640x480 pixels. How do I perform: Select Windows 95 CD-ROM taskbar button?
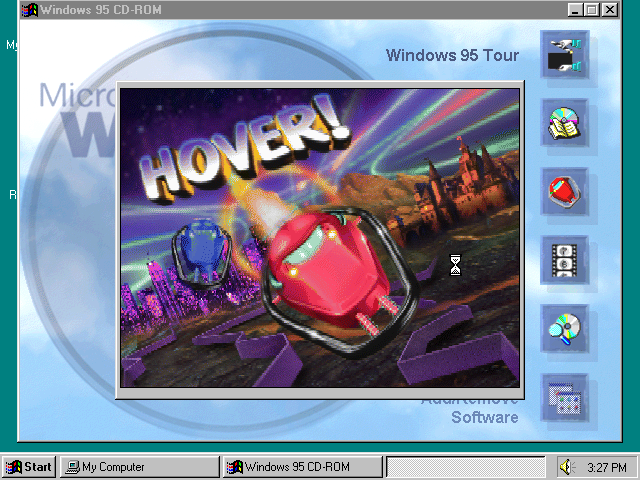[x=302, y=467]
